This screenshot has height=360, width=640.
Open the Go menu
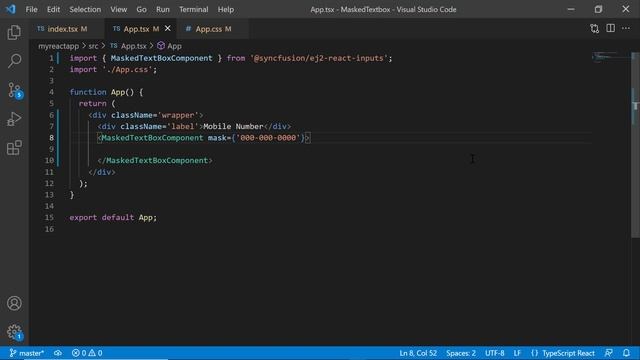pos(141,9)
